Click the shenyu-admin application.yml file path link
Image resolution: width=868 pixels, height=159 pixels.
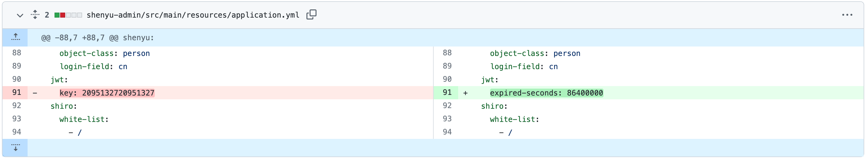click(193, 15)
